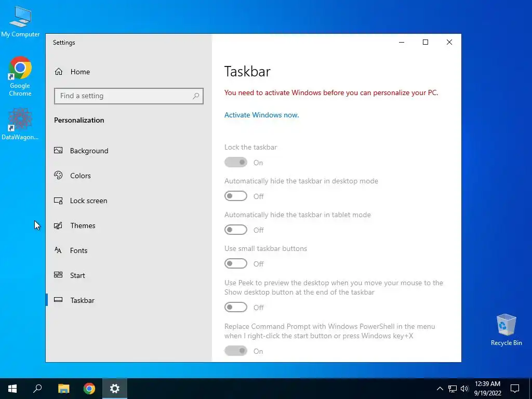
Task: Focus the Find a setting search box
Action: click(x=129, y=96)
